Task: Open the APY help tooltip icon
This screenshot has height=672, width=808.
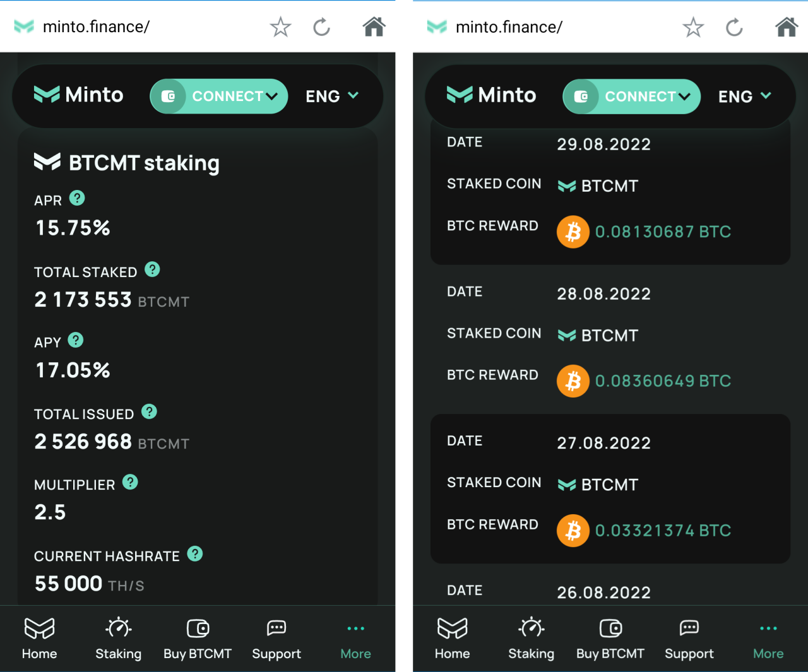Action: coord(76,340)
